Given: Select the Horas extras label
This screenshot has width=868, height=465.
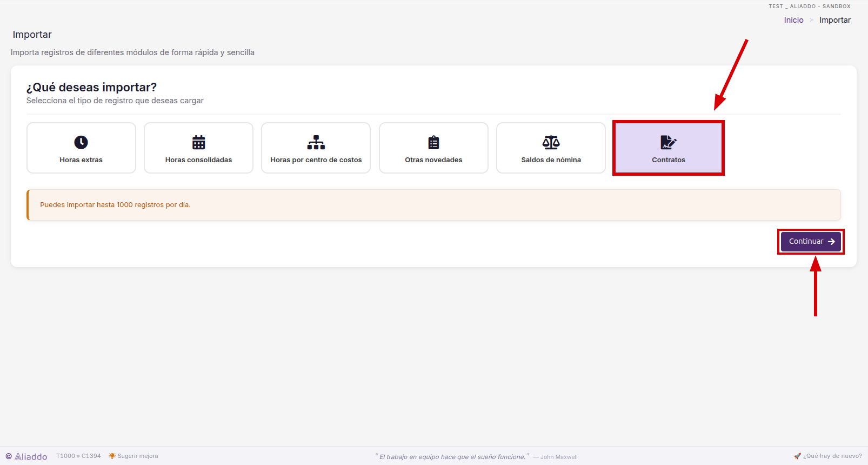Looking at the screenshot, I should pyautogui.click(x=81, y=160).
